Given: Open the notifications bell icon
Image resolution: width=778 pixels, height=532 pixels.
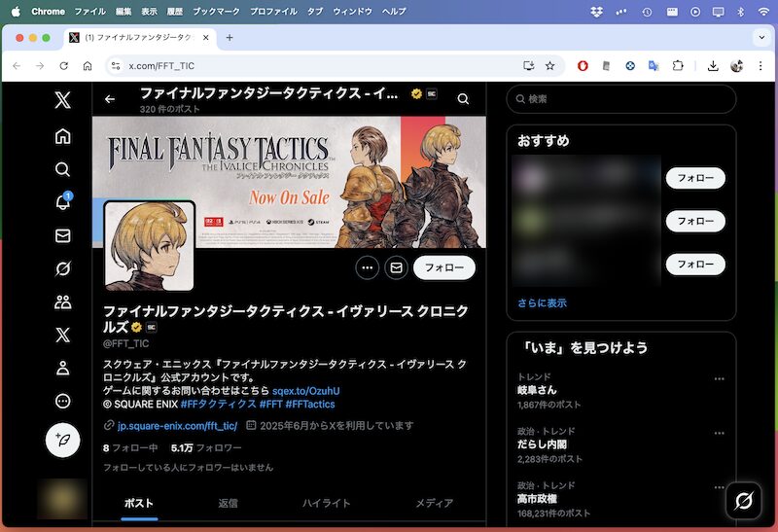Looking at the screenshot, I should [62, 202].
